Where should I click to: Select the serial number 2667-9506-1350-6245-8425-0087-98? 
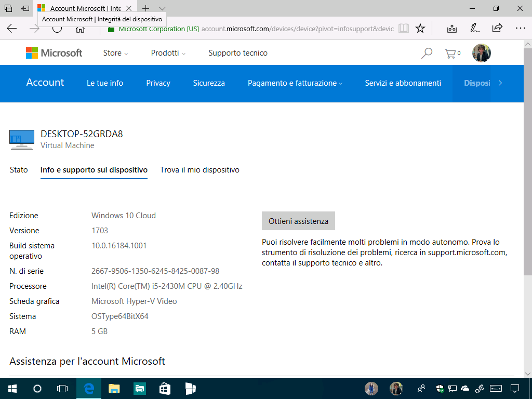pyautogui.click(x=155, y=271)
